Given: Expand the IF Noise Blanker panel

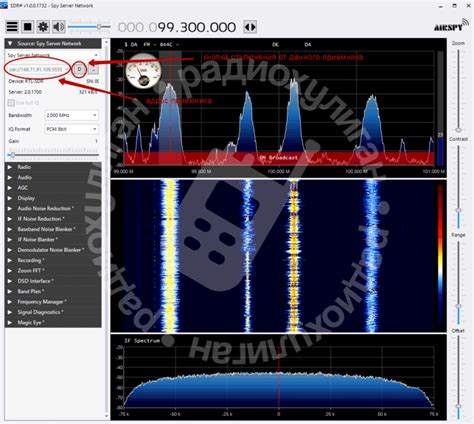Looking at the screenshot, I should click(53, 239).
